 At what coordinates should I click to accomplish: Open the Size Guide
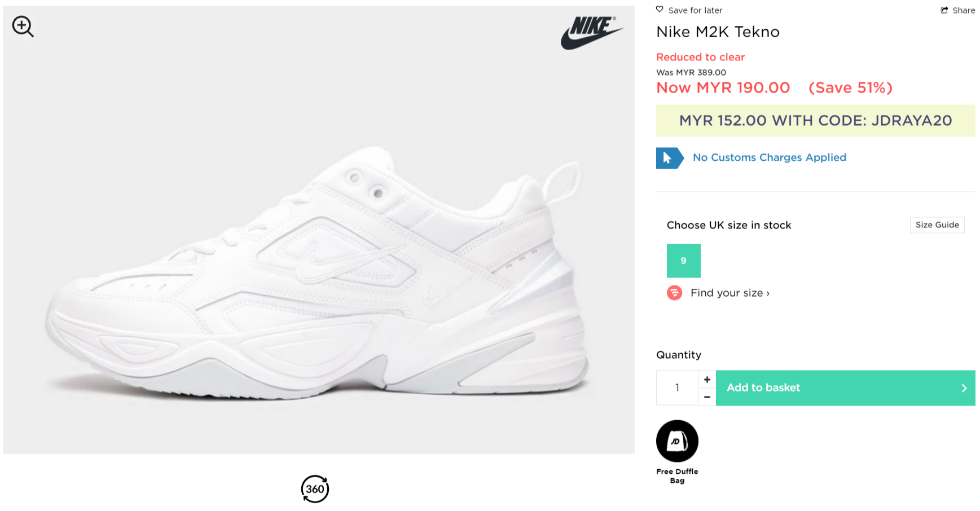pyautogui.click(x=937, y=225)
